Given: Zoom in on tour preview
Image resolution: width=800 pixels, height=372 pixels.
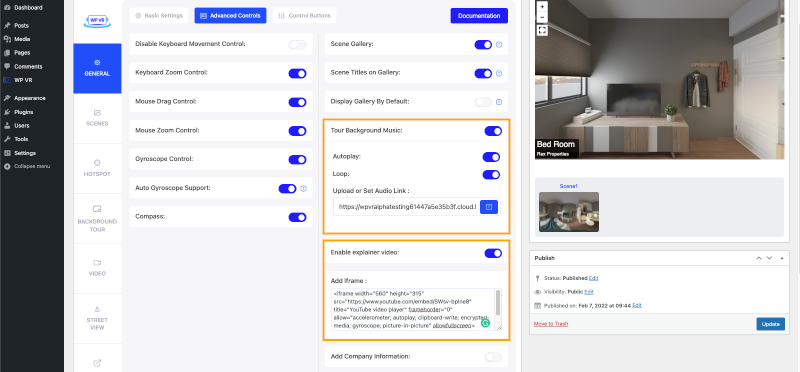Looking at the screenshot, I should pyautogui.click(x=542, y=7).
